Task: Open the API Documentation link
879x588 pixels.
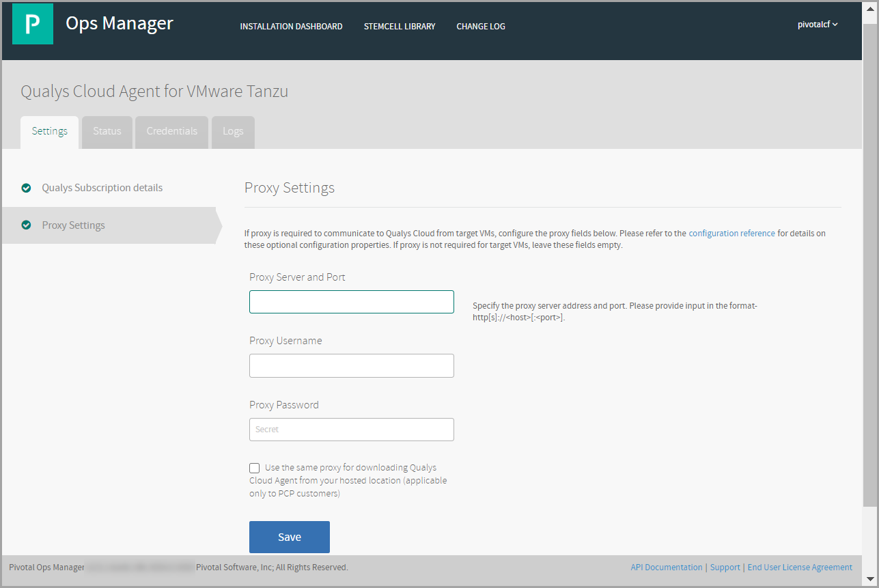Action: pyautogui.click(x=667, y=568)
